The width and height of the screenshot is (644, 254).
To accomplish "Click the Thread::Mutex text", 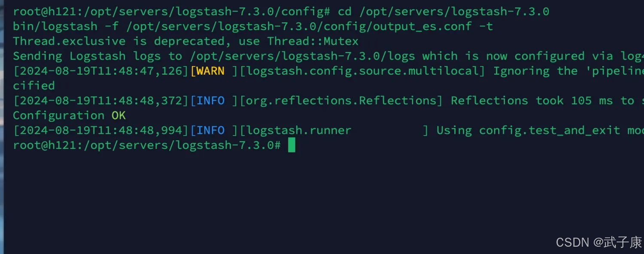I will 313,41.
